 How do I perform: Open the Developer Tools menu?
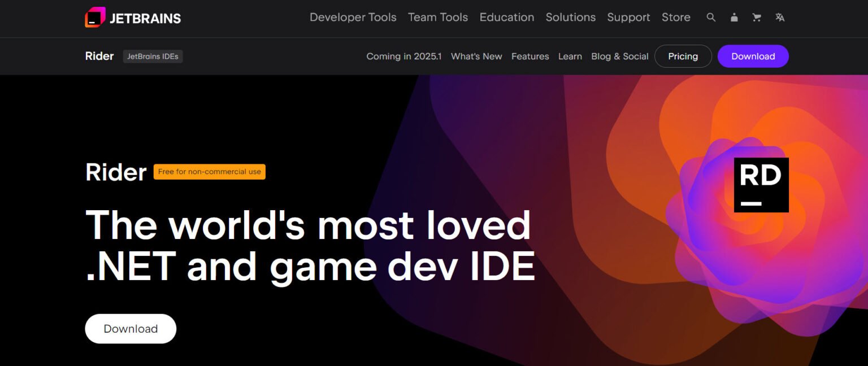pyautogui.click(x=353, y=18)
